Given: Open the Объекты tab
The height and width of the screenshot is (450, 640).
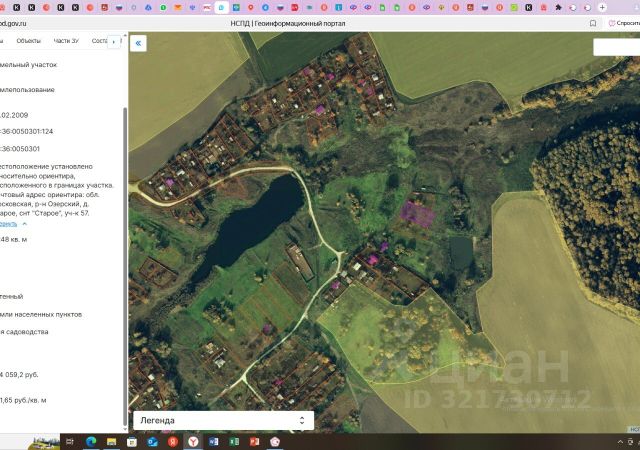Looking at the screenshot, I should tap(29, 41).
